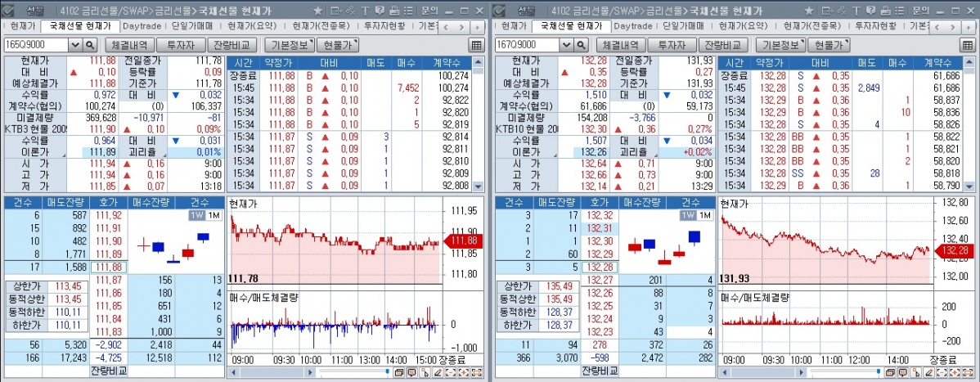980x382 pixels.
Task: Click the list menu icon in right window title bar
Action: point(899,11)
